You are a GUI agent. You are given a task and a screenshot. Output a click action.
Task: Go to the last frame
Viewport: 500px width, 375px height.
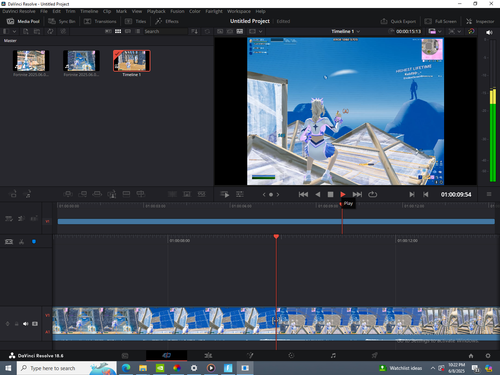click(x=357, y=194)
